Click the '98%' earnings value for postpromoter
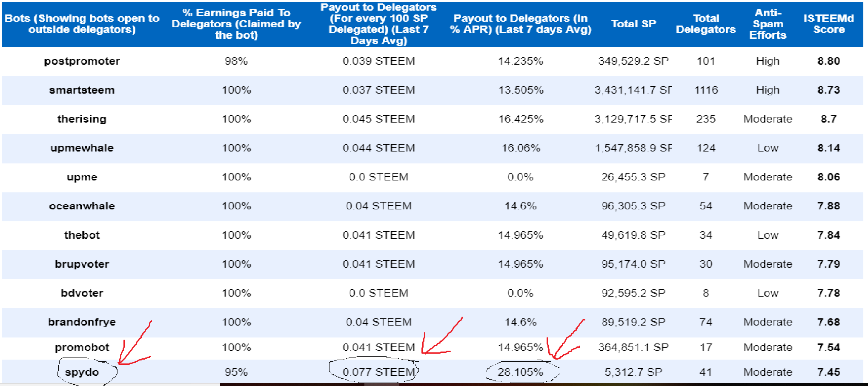868x386 pixels. click(236, 61)
